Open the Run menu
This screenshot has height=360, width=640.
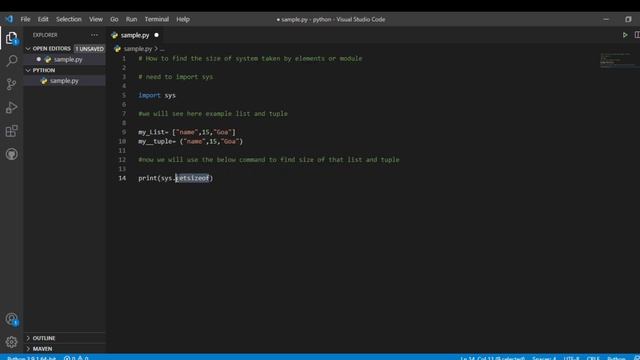pyautogui.click(x=131, y=19)
